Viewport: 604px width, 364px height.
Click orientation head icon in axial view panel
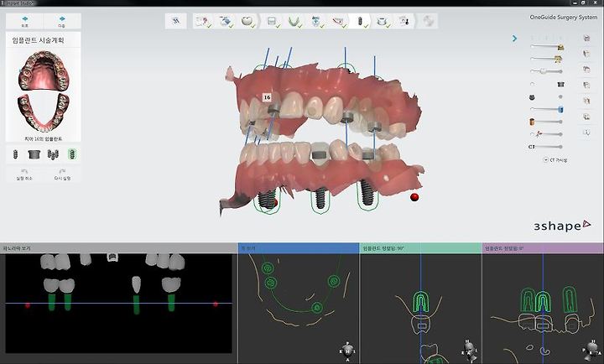click(347, 351)
